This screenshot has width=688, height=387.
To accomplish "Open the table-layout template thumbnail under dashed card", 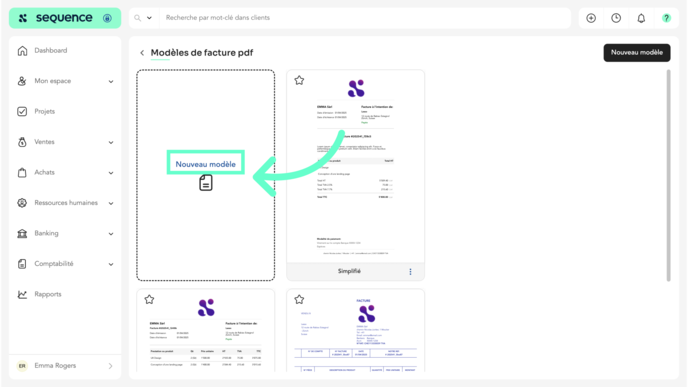I will (x=206, y=331).
